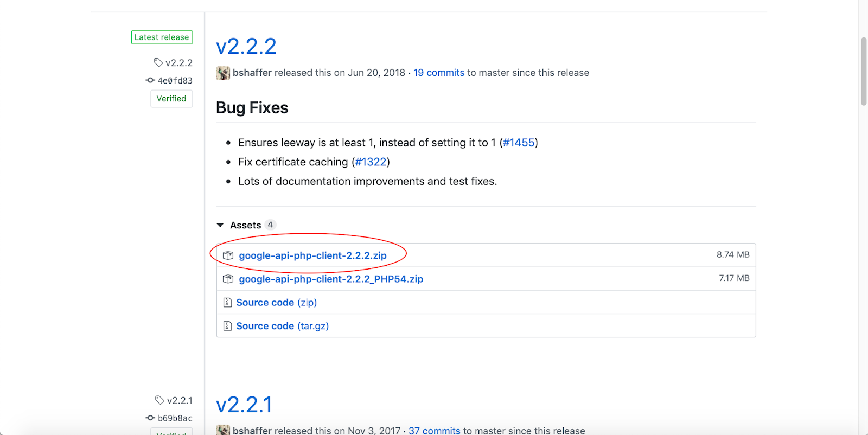Click the 7.17 MB file size
The width and height of the screenshot is (868, 435).
pyautogui.click(x=734, y=278)
